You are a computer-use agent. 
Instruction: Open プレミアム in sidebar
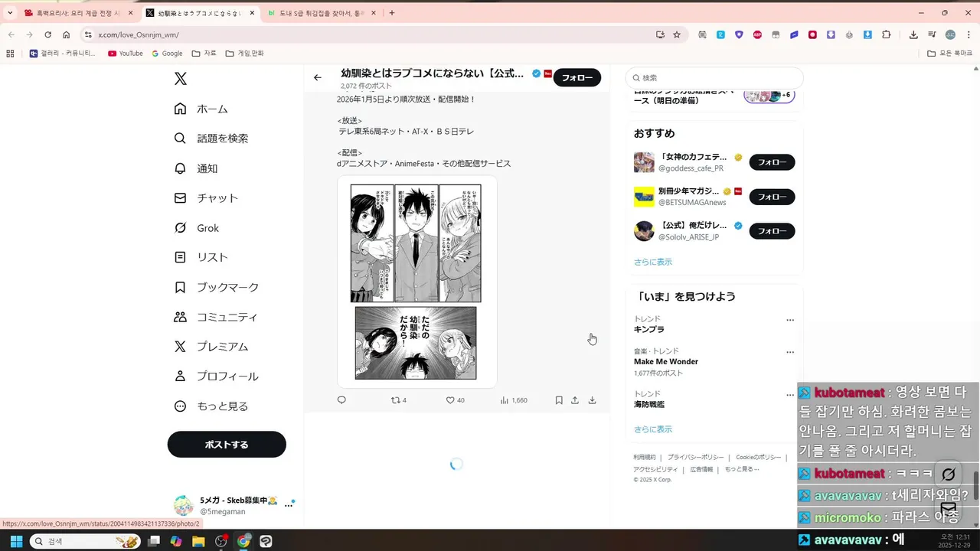[212, 347]
